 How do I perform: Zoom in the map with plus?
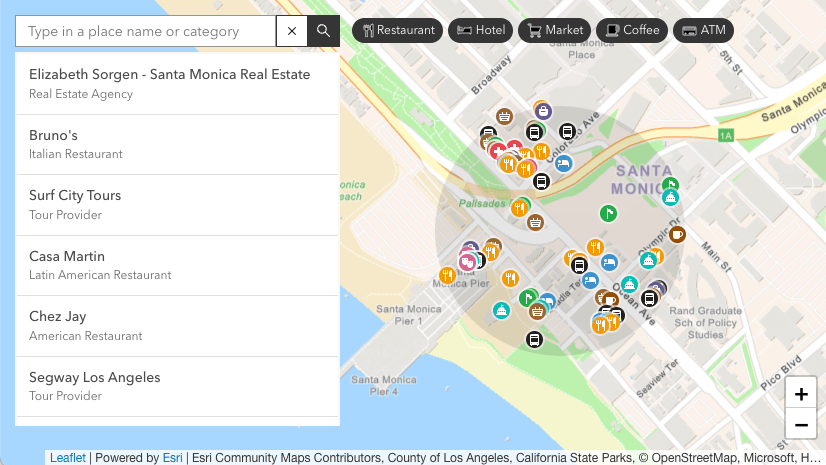point(801,393)
